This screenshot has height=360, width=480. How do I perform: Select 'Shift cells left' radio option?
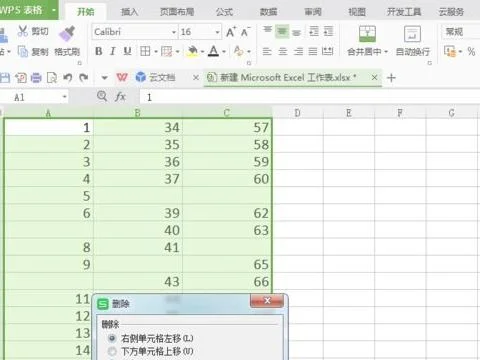point(112,338)
